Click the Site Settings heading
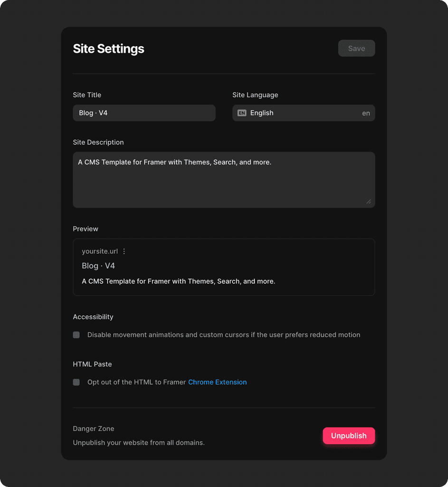Viewport: 448px width, 487px height. [108, 49]
